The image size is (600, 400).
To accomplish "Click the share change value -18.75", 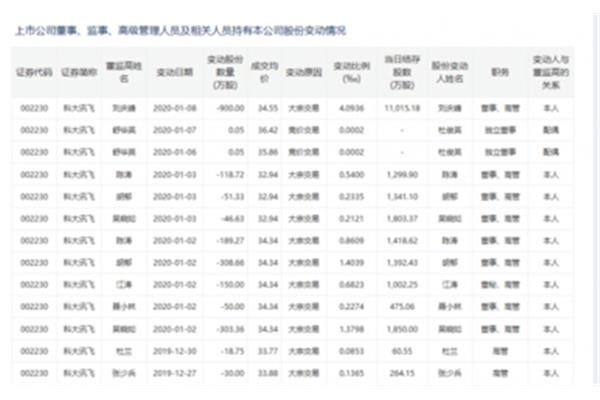I will tap(232, 351).
